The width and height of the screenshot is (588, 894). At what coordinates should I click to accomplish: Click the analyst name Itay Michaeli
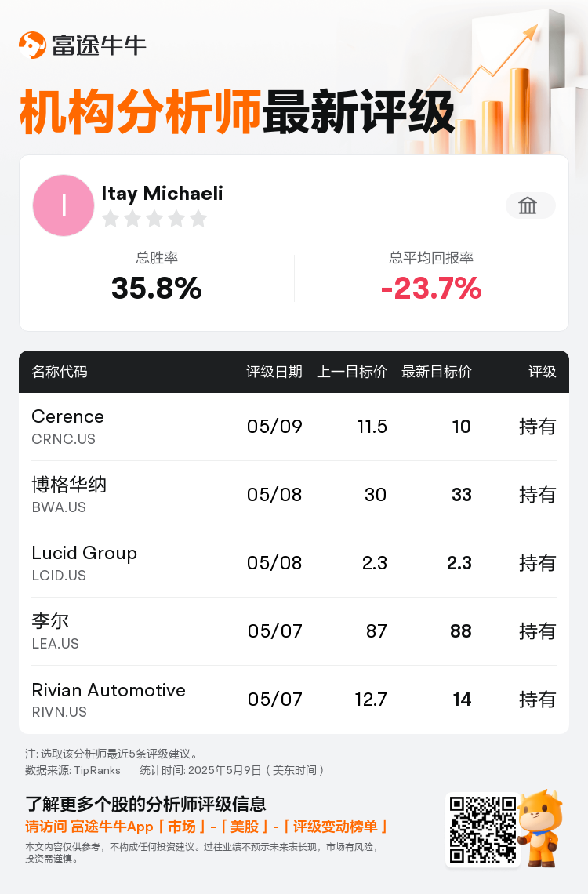162,193
